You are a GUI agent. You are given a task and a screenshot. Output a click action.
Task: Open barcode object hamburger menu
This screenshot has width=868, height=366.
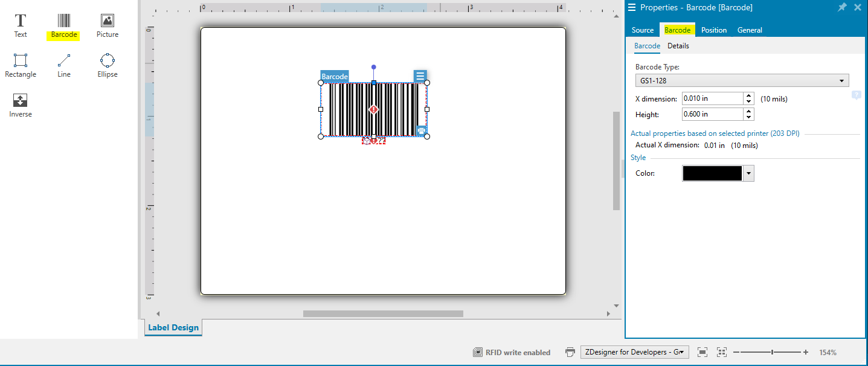click(x=420, y=76)
